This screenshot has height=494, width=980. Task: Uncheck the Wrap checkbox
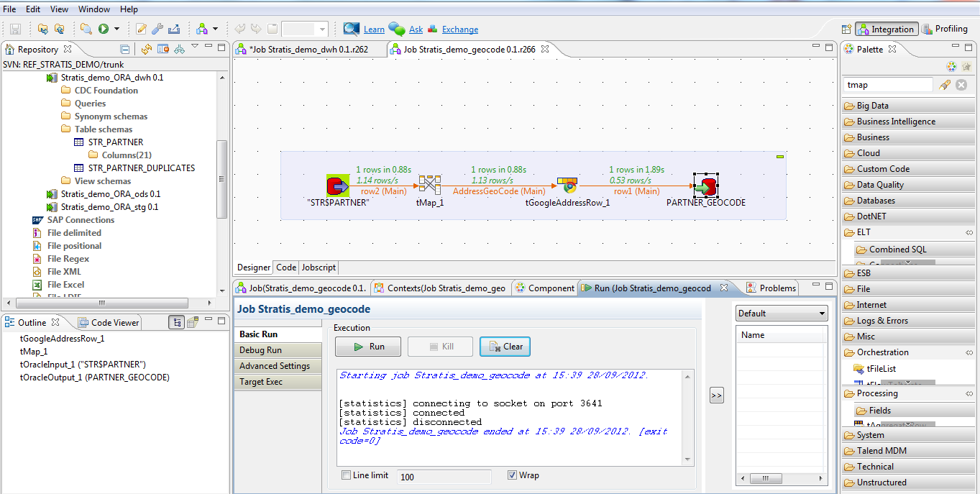[x=512, y=475]
